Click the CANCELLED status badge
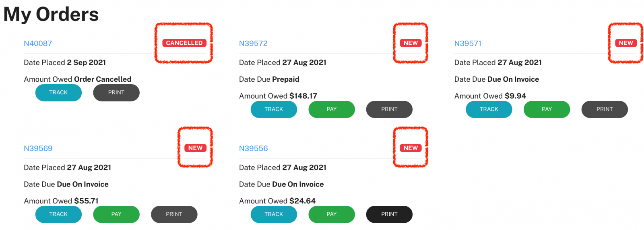 tap(184, 43)
